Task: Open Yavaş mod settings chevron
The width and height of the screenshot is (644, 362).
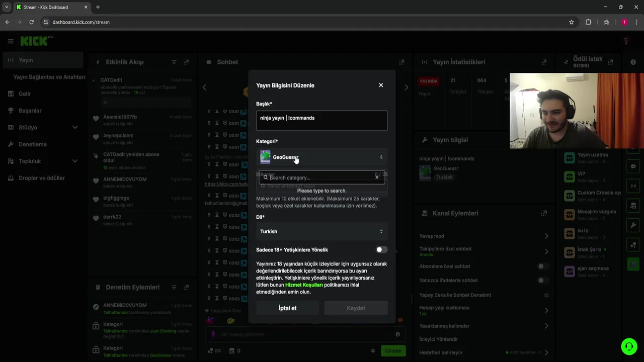Action: coord(546,236)
